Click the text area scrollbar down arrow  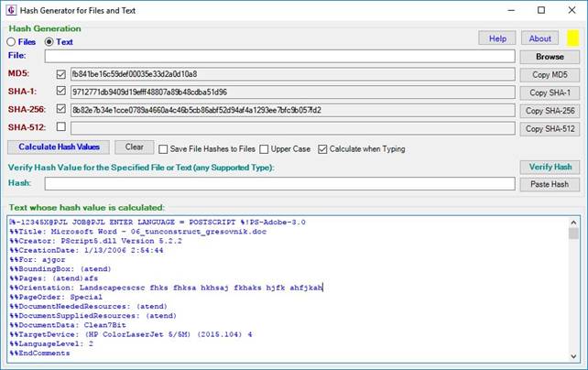click(573, 355)
